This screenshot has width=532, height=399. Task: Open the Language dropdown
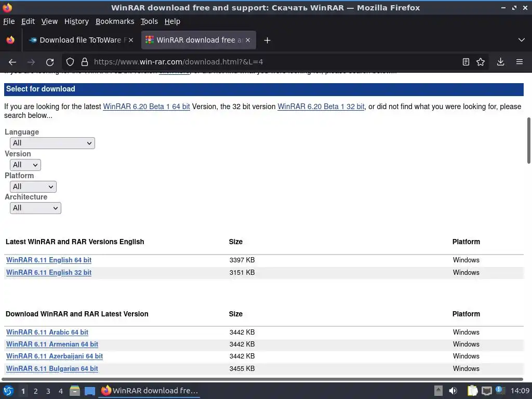[52, 143]
